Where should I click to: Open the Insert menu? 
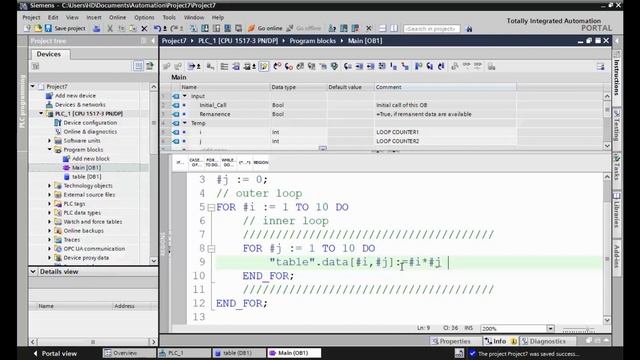94,18
